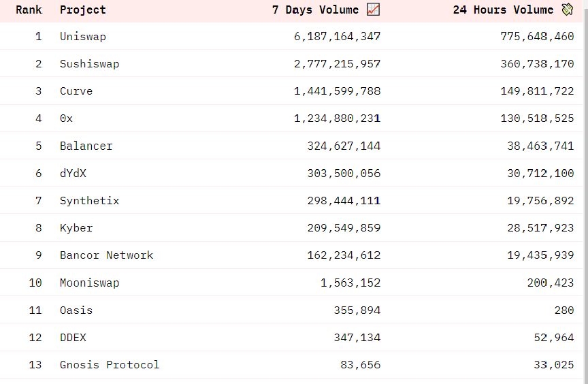The height and width of the screenshot is (384, 588).
Task: Click the Project column header
Action: [x=83, y=10]
